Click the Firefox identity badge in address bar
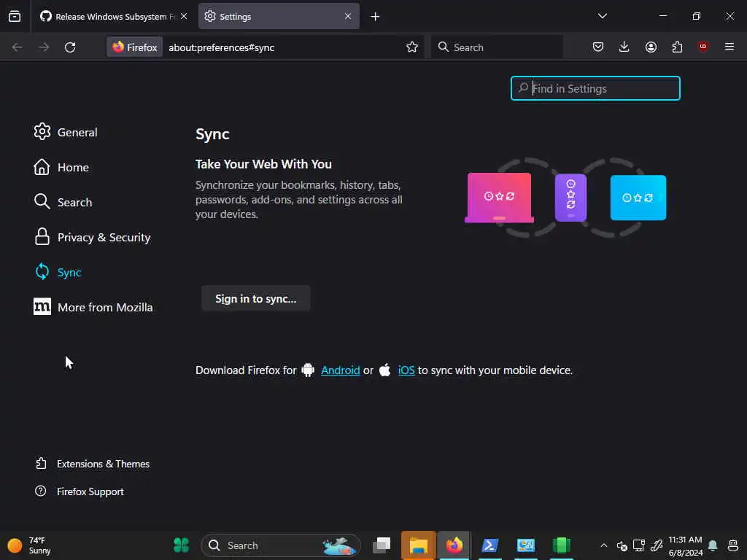The image size is (747, 560). click(134, 47)
